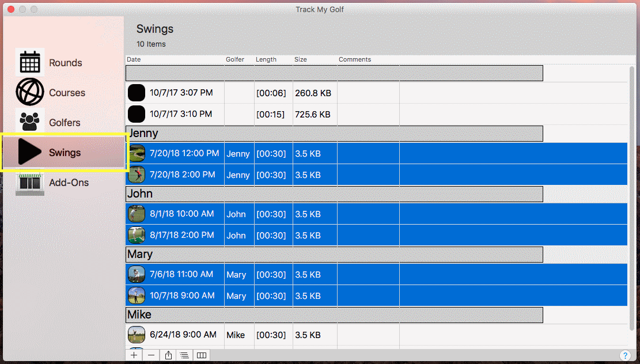640x364 pixels.
Task: Go to the Courses globe icon
Action: pos(30,93)
